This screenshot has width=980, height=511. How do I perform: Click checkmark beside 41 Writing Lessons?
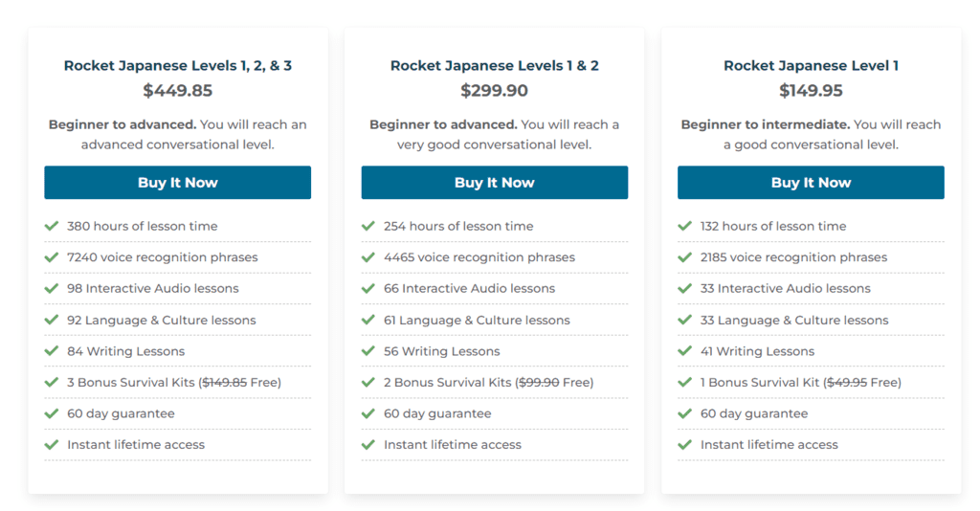pyautogui.click(x=685, y=351)
